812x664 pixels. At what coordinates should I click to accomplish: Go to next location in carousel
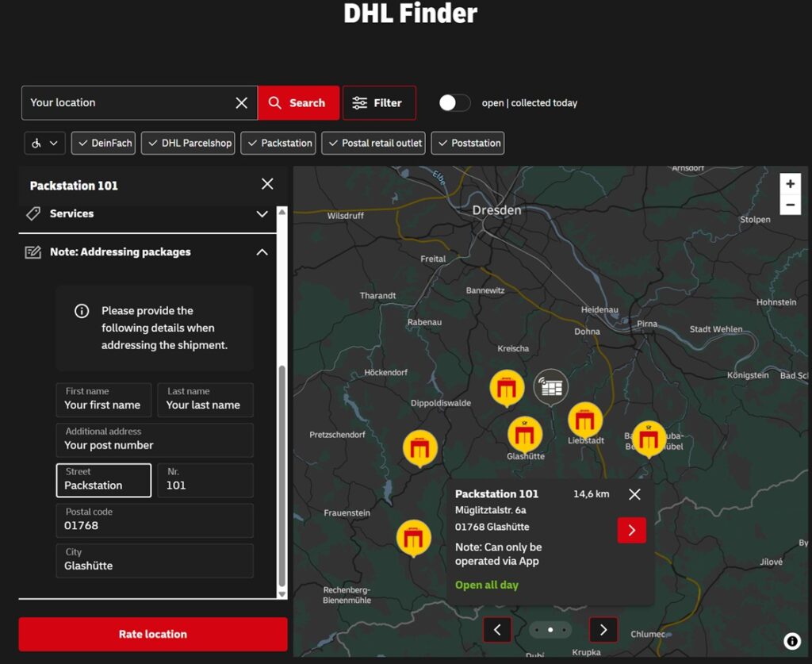(603, 630)
